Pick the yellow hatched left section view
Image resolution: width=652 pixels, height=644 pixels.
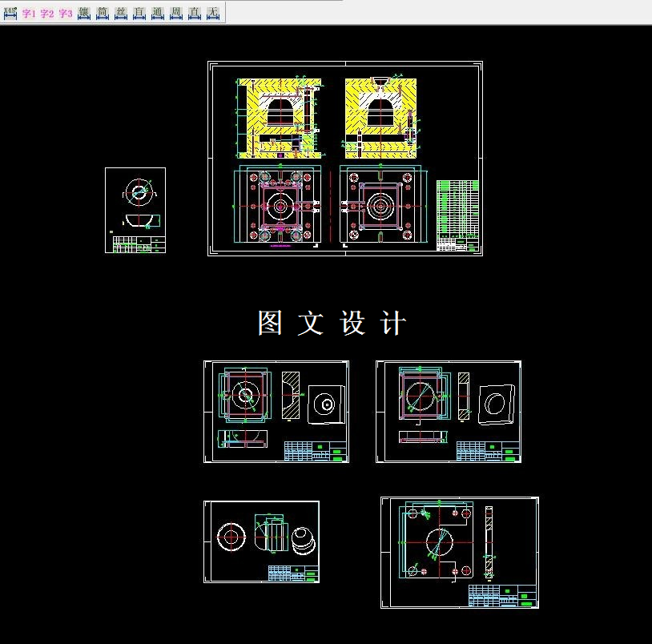pyautogui.click(x=279, y=119)
